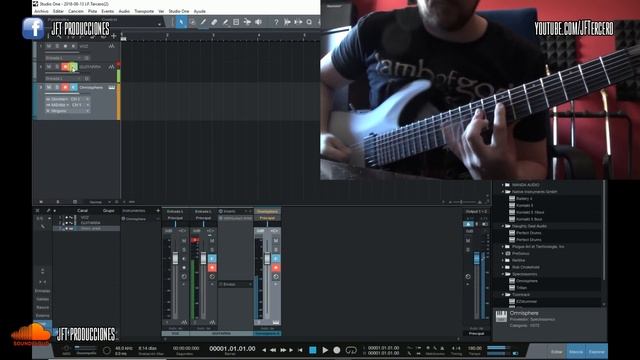Toggle record arm on Omnisphere track
Screen dimensions: 640x360
pos(65,87)
